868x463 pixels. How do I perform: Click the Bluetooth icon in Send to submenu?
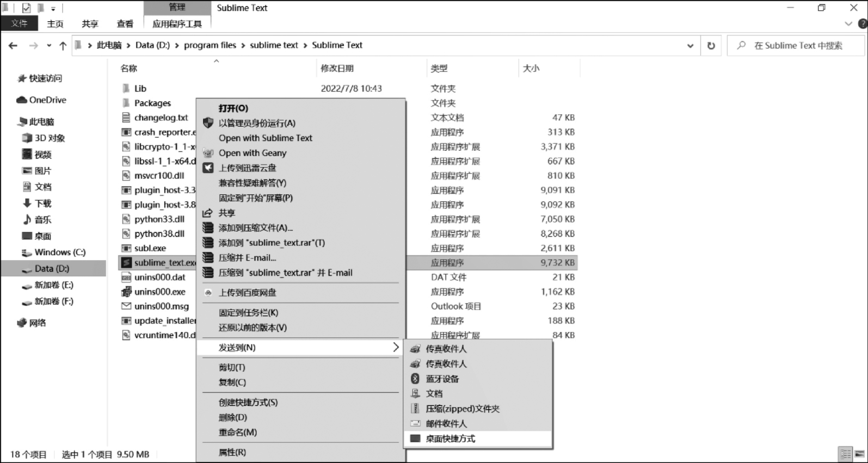[x=415, y=379]
